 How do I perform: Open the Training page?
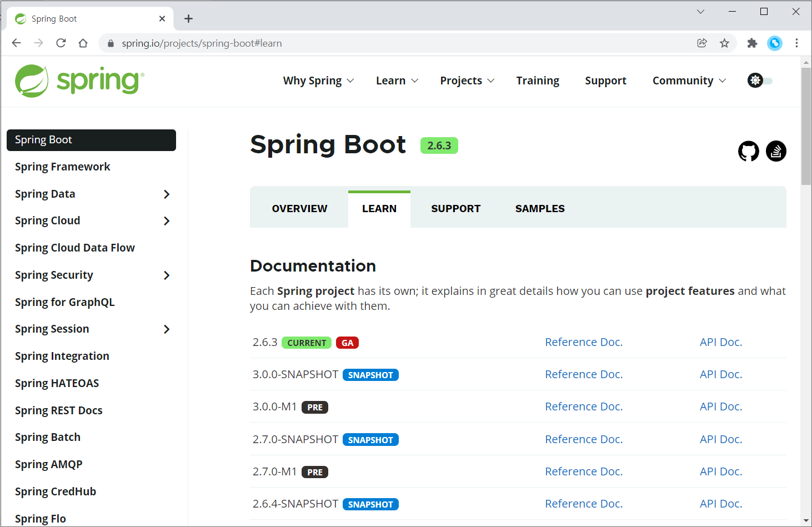pyautogui.click(x=538, y=81)
